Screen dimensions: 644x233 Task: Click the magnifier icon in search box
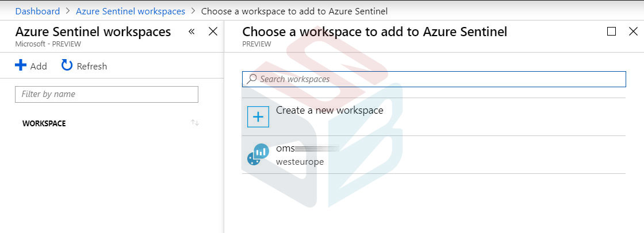pyautogui.click(x=251, y=79)
